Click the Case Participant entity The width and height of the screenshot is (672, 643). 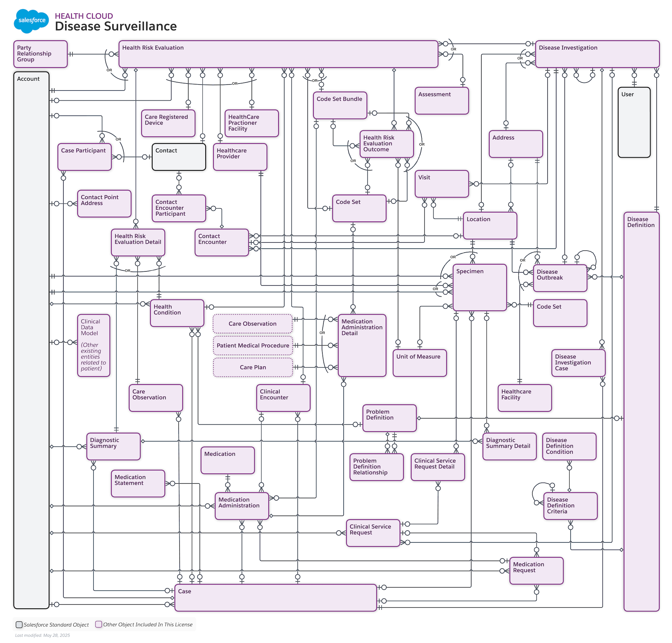pos(84,157)
